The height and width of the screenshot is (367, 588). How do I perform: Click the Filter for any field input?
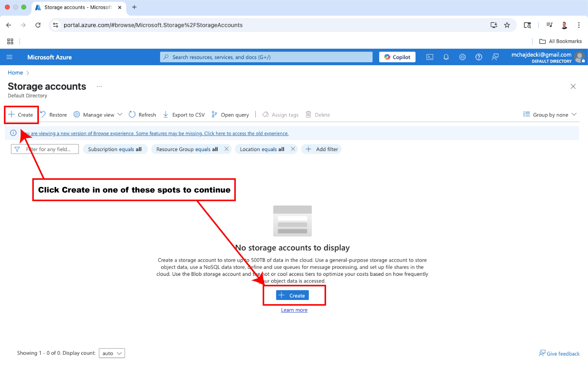click(45, 149)
